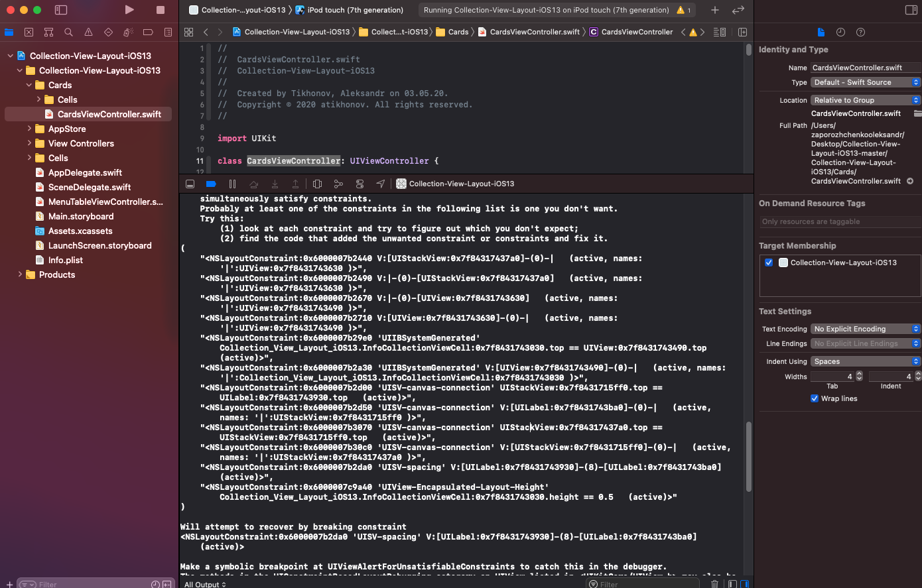Clear the console with trash icon
The height and width of the screenshot is (588, 922).
click(714, 584)
